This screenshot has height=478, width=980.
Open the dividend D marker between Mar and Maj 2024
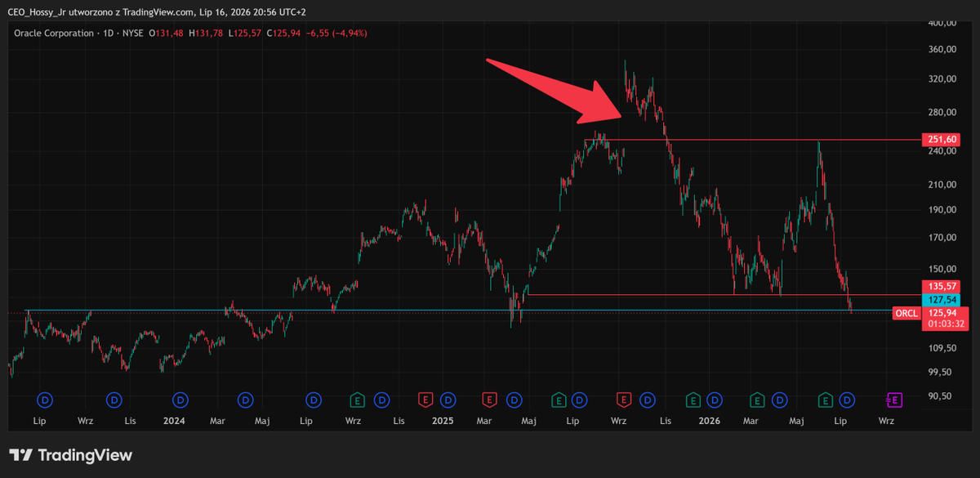(x=246, y=400)
